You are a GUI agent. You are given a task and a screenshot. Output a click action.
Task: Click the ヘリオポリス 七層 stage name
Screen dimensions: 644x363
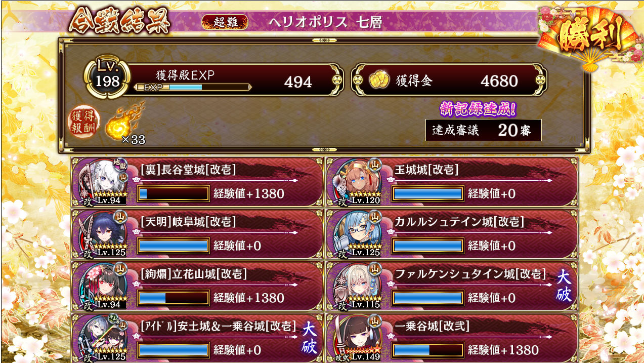(x=325, y=22)
